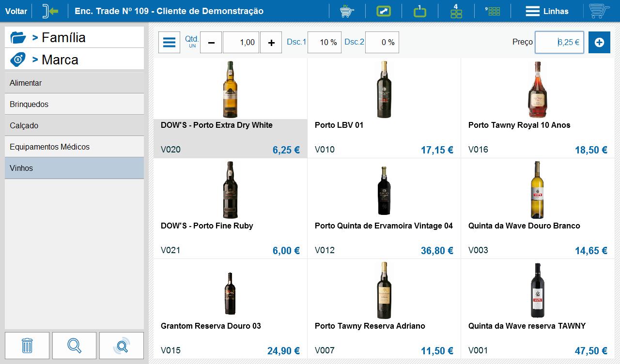Viewport: 620px width, 364px height.
Task: Click the Voltar back button
Action: pos(16,11)
